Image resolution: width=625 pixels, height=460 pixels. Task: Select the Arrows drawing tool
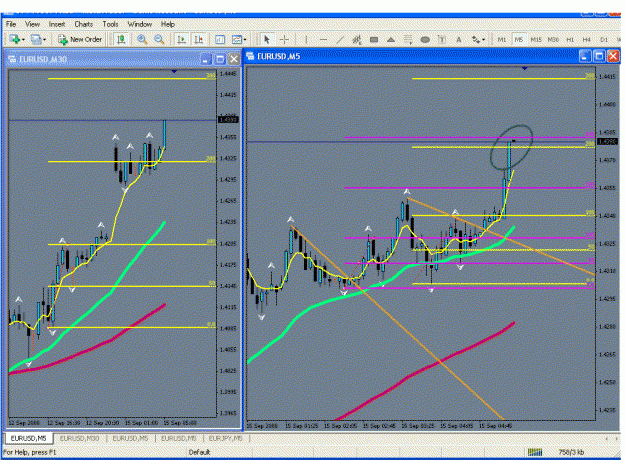pos(476,39)
